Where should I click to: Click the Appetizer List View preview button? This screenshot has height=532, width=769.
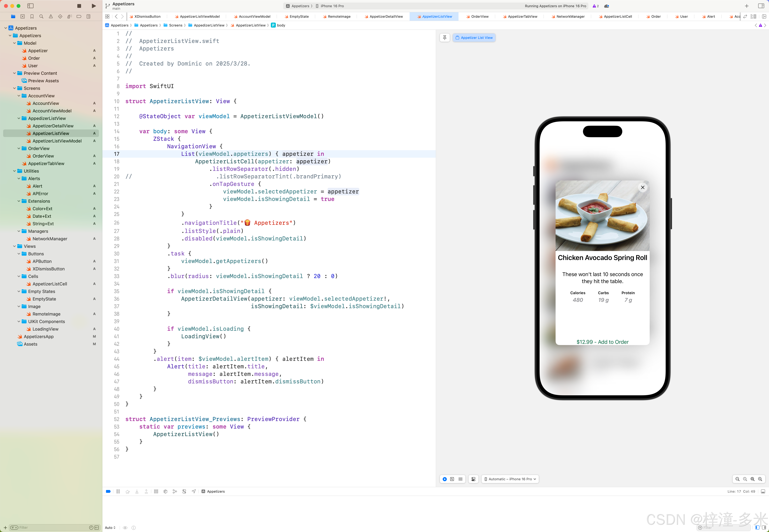tap(474, 38)
